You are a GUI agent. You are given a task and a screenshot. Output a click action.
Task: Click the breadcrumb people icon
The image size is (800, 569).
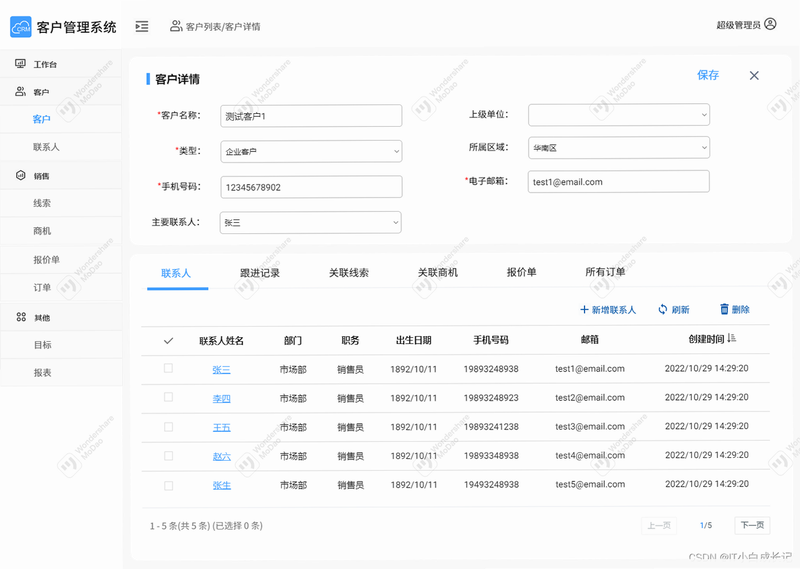pyautogui.click(x=176, y=26)
